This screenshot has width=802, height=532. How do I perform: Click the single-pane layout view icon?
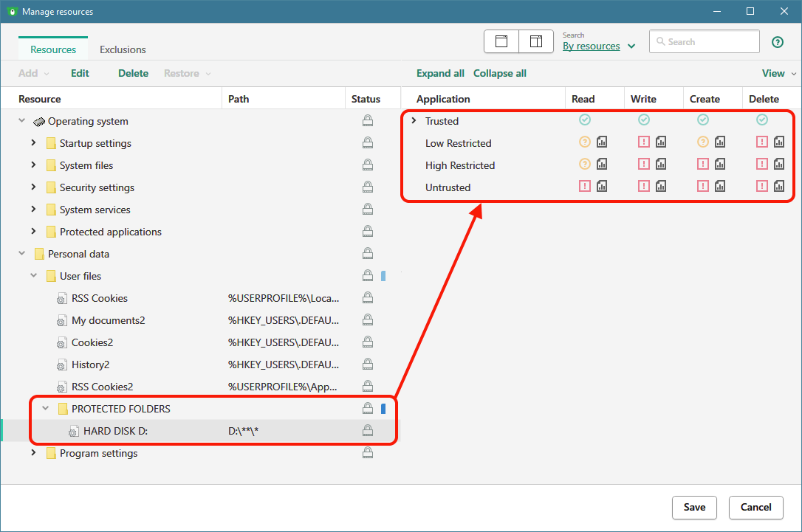pyautogui.click(x=501, y=42)
